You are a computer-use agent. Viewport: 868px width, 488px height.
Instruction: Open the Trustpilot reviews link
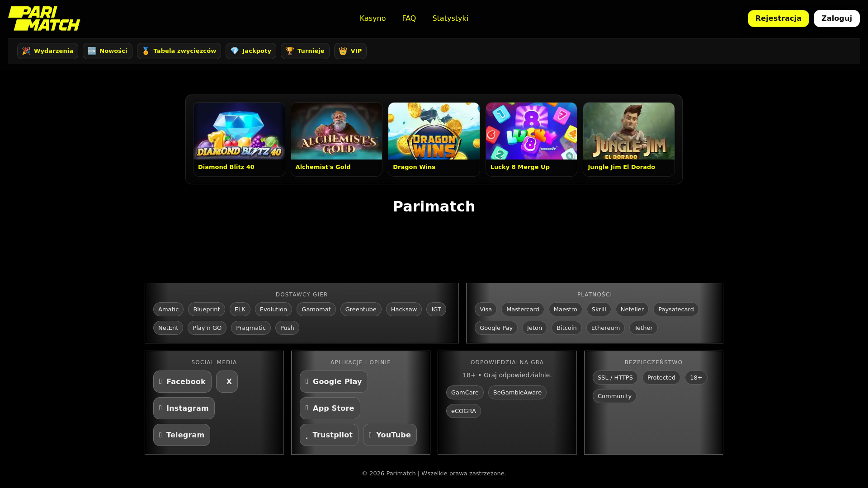(329, 435)
